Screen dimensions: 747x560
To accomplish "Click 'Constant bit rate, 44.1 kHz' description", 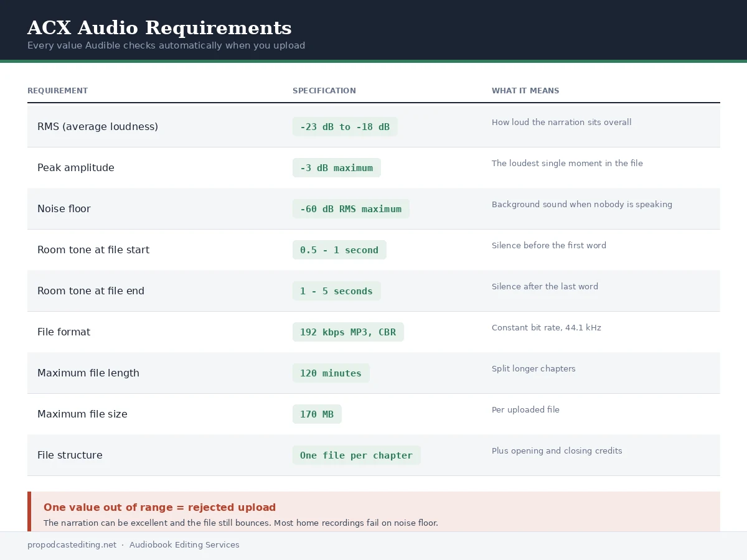I will 547,328.
